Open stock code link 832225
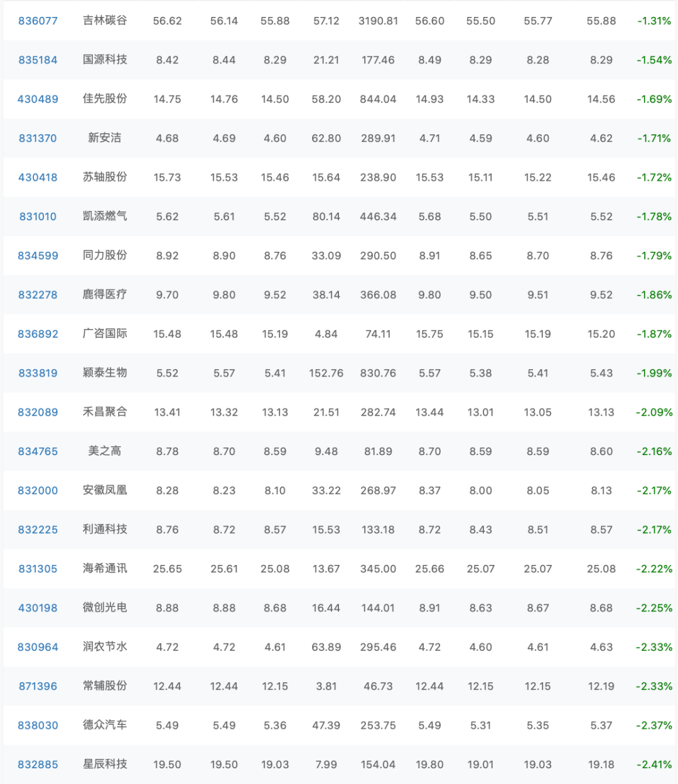Viewport: 678px width, 784px height. (x=38, y=530)
